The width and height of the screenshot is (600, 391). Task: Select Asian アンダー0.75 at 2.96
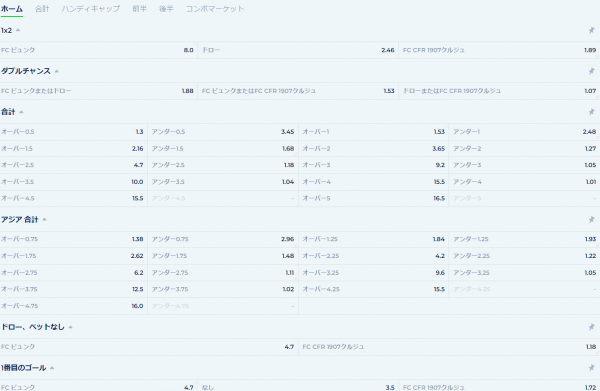pyautogui.click(x=223, y=239)
